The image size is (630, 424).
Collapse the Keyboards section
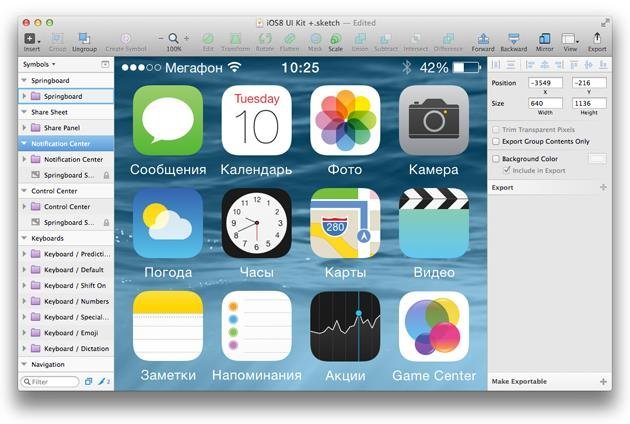click(24, 238)
